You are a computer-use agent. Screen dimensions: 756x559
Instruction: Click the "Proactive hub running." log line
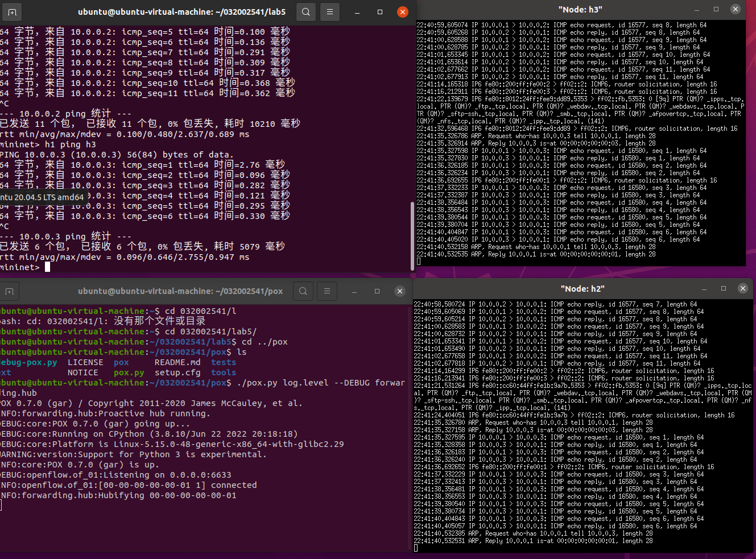tap(106, 413)
